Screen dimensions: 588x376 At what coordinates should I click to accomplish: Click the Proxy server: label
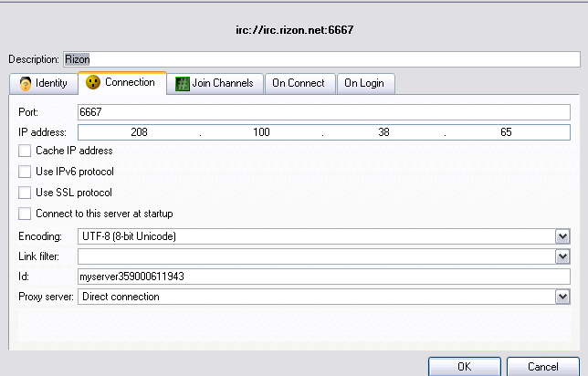pyautogui.click(x=47, y=297)
